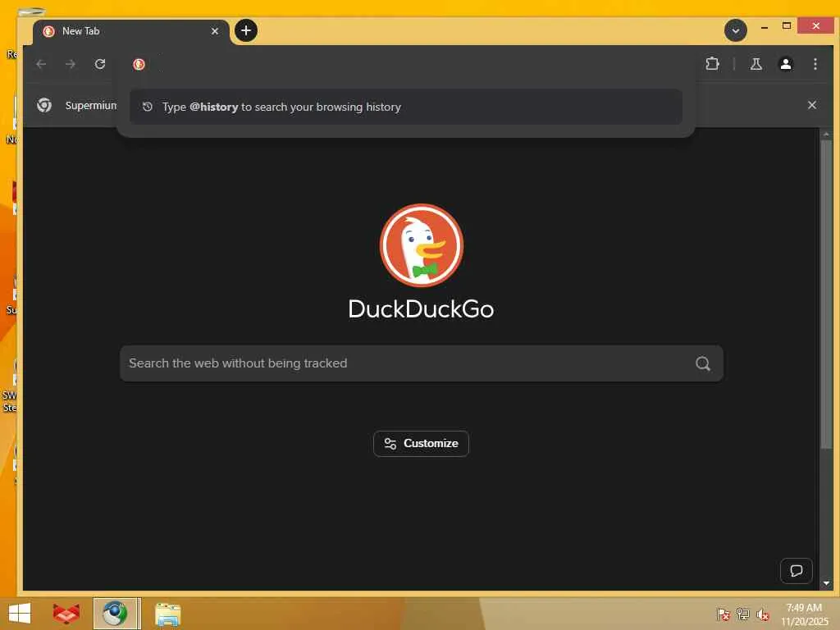840x630 pixels.
Task: Select the @history search suggestion
Action: (405, 107)
